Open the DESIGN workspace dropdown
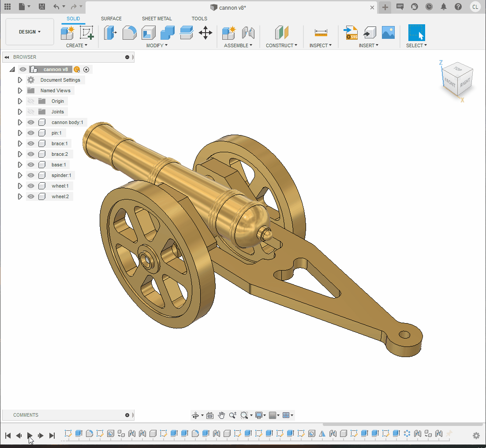The image size is (486, 448). pyautogui.click(x=30, y=32)
